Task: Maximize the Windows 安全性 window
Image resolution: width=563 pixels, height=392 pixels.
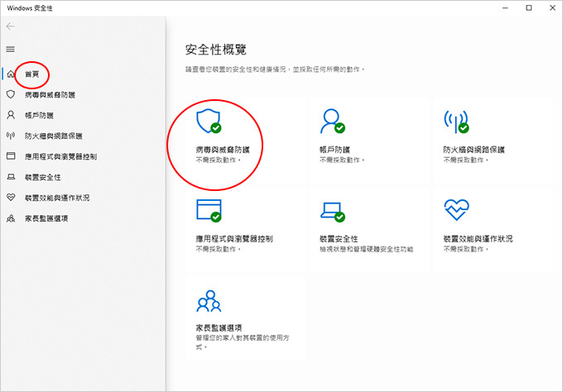Action: pos(529,7)
